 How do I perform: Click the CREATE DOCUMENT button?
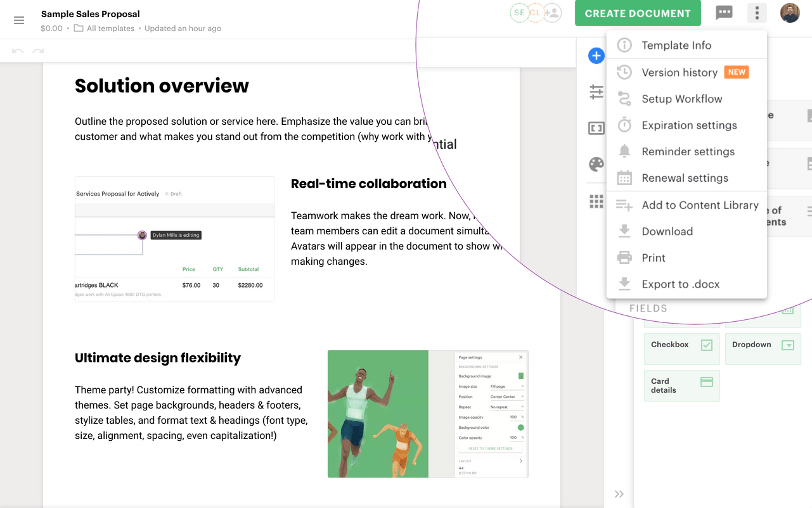click(x=638, y=13)
